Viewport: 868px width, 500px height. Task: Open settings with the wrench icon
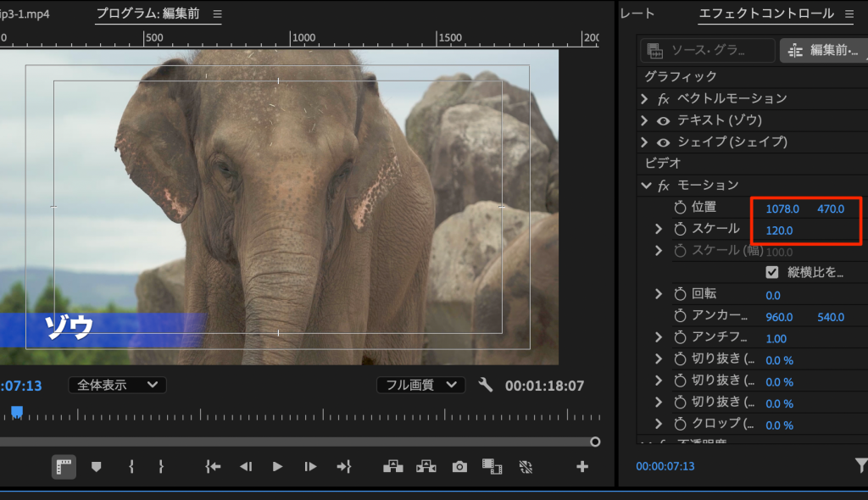tap(486, 385)
